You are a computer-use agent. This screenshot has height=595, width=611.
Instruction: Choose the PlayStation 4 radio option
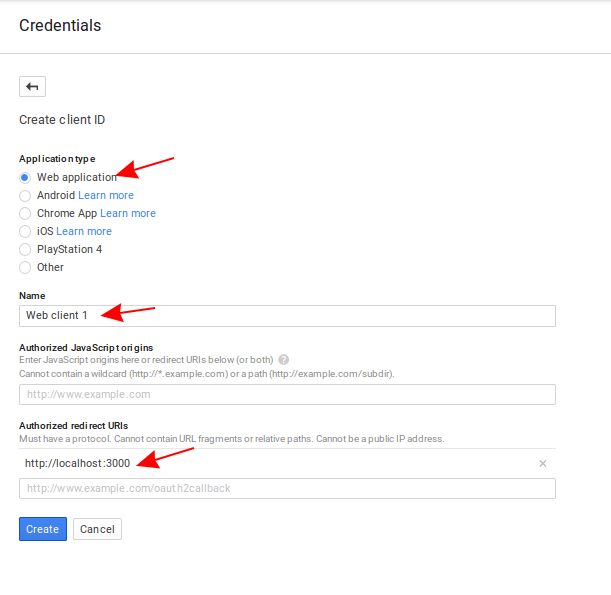click(x=25, y=249)
